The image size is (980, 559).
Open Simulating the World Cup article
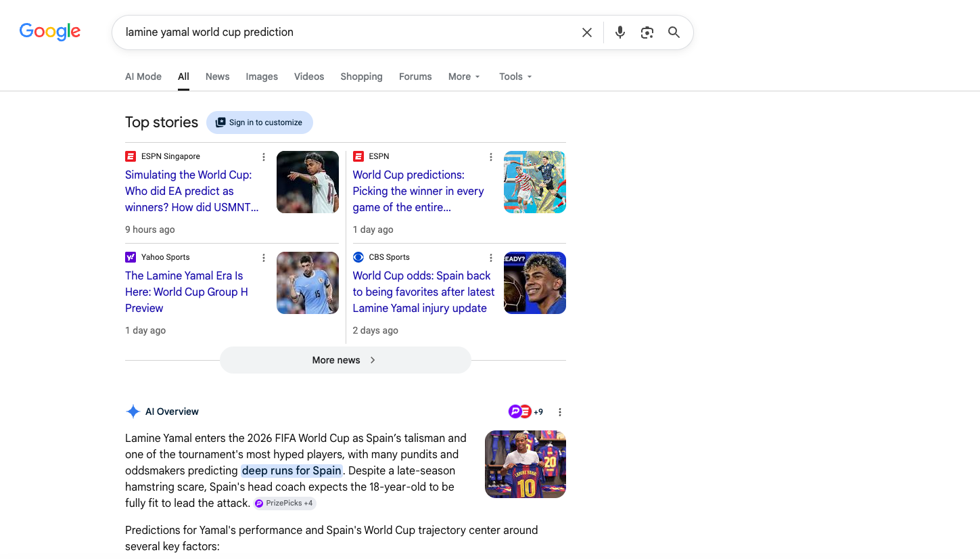[191, 191]
